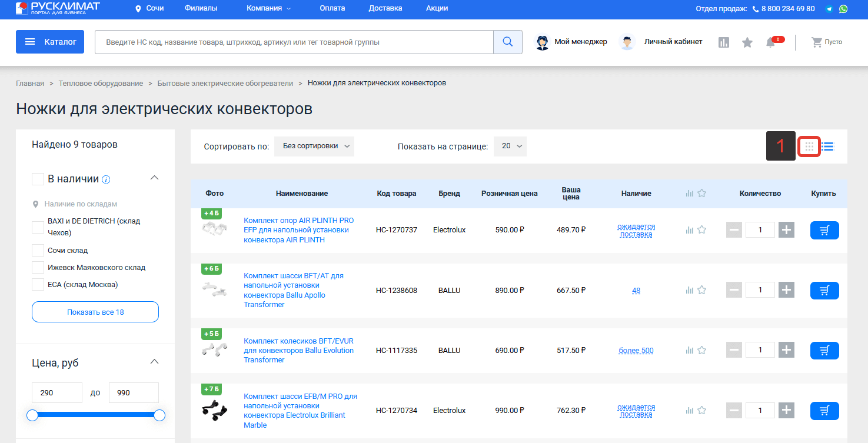Screen dimensions: 868x443
Task: Open the Доставка page
Action: [x=385, y=8]
